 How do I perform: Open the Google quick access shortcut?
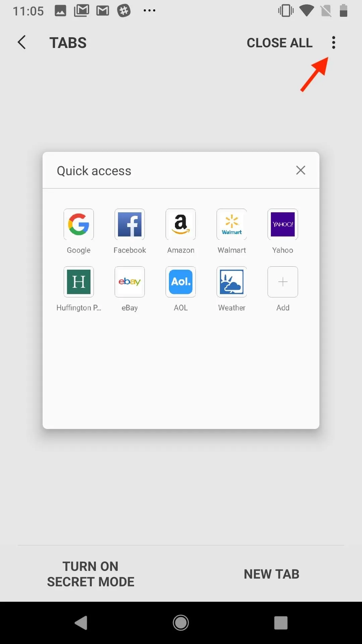(78, 224)
